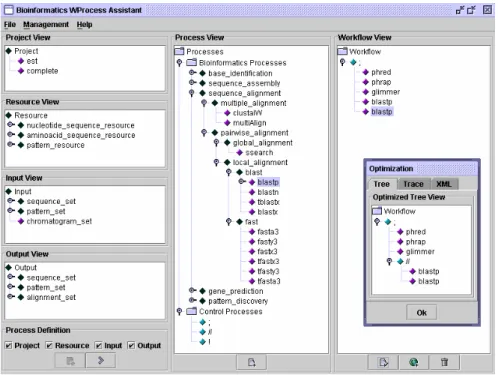498x375 pixels.
Task: Expand sequence_set in Input View
Action: [11, 201]
